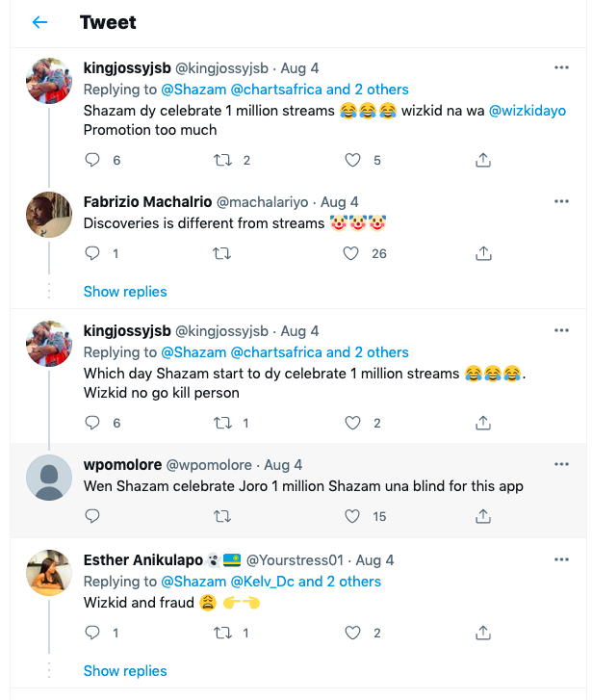Reply to wpomolore's tweet

pos(92,516)
